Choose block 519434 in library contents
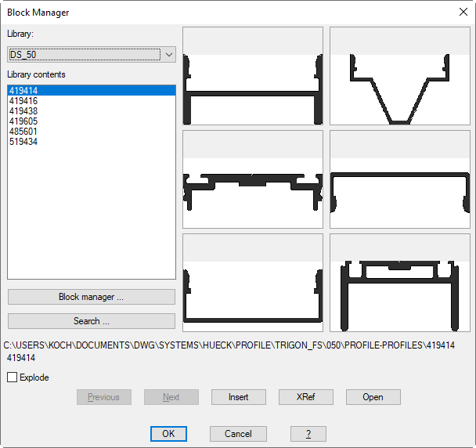Screen dimensions: 476x448 coord(23,142)
